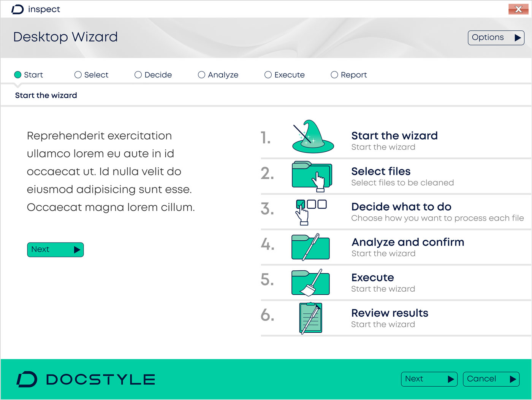Select the Start step radio button
The height and width of the screenshot is (400, 532).
(17, 75)
